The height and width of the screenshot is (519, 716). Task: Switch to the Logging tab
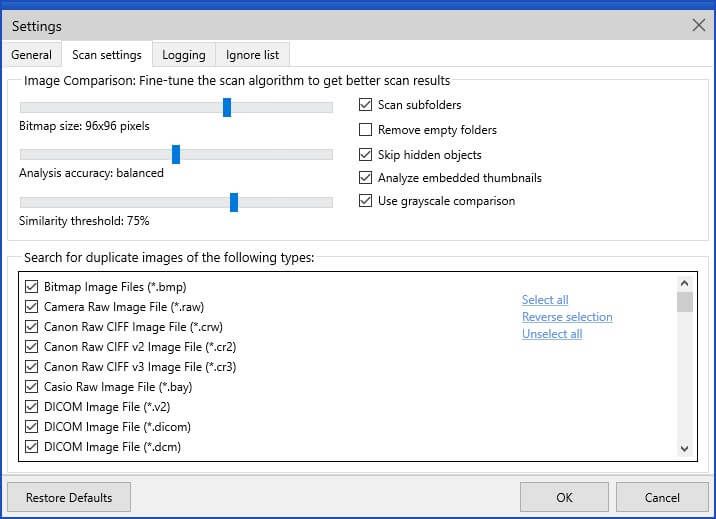[184, 55]
